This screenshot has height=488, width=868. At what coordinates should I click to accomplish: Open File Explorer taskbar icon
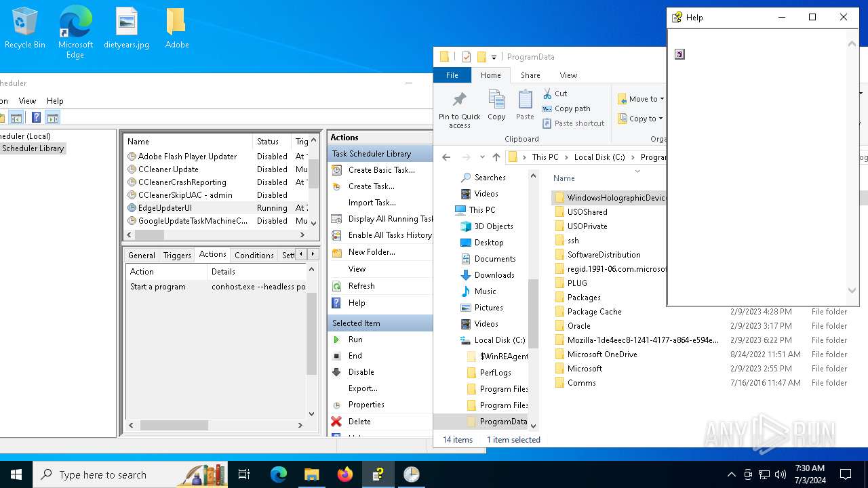click(x=312, y=474)
